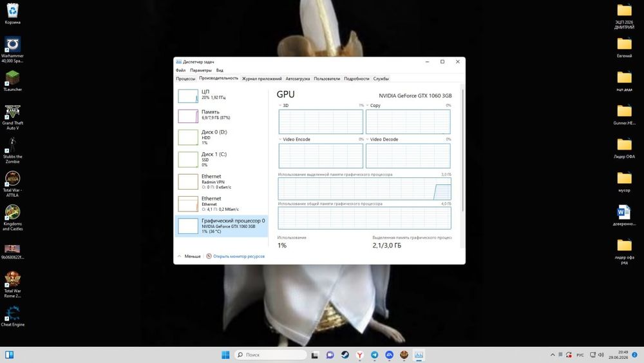The image size is (644, 363).
Task: Open Yandex Browser from the taskbar
Action: pyautogui.click(x=359, y=355)
